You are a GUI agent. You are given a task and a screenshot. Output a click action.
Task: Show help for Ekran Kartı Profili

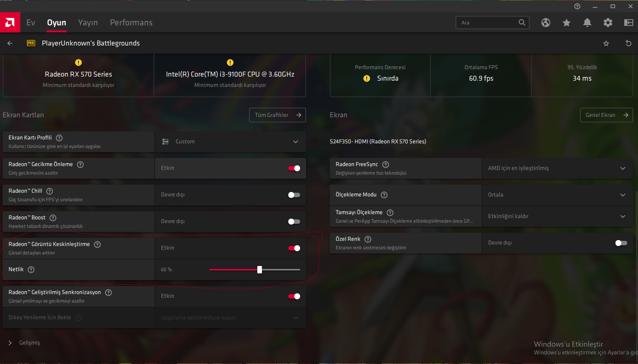59,138
